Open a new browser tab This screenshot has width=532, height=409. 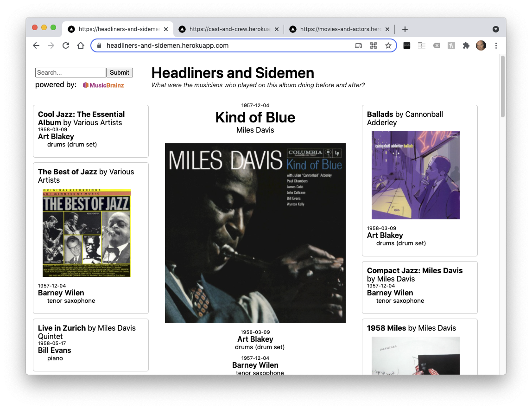tap(405, 29)
